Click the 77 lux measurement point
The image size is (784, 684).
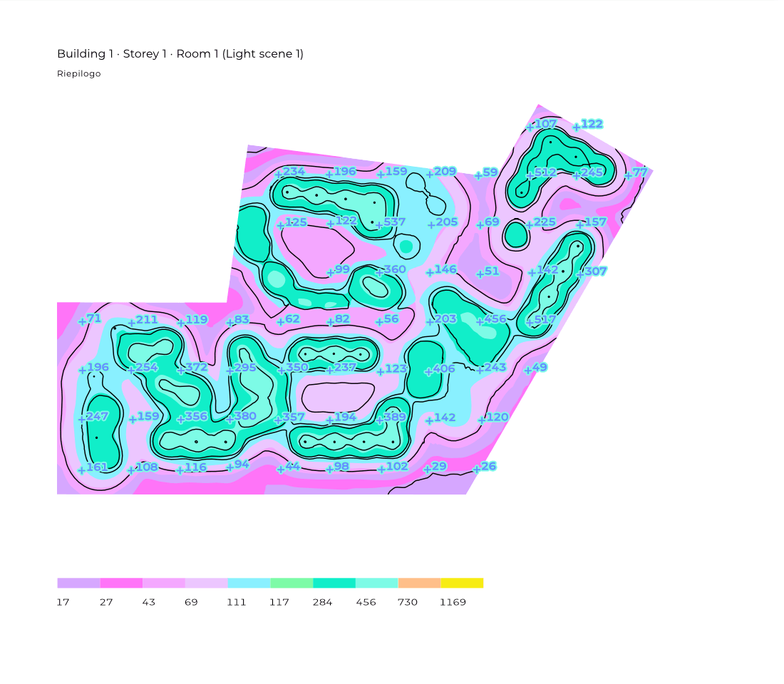[628, 175]
